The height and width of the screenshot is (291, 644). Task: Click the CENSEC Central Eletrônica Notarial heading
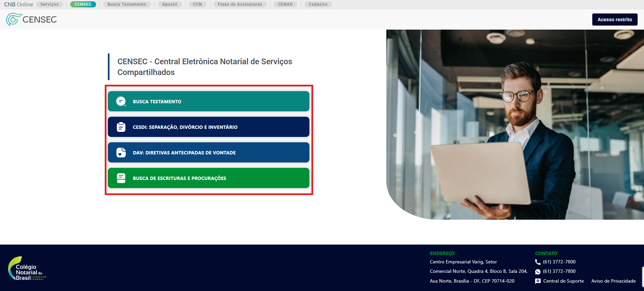tap(205, 67)
